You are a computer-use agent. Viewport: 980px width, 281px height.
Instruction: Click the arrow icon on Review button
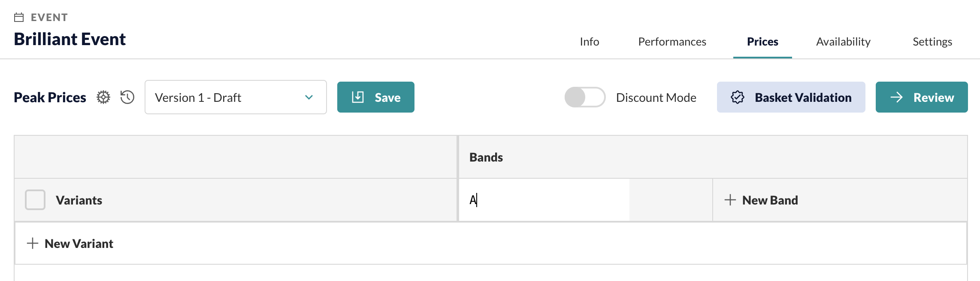896,97
